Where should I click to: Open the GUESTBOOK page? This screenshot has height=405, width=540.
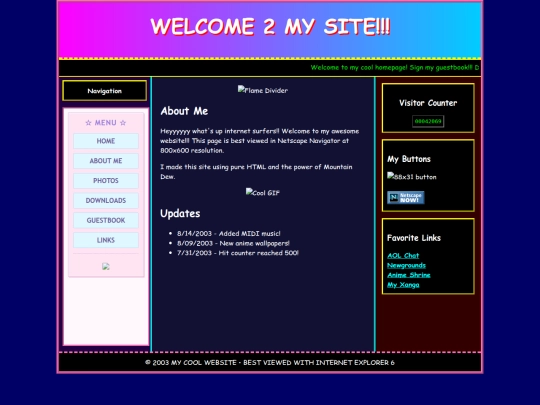[x=106, y=220]
